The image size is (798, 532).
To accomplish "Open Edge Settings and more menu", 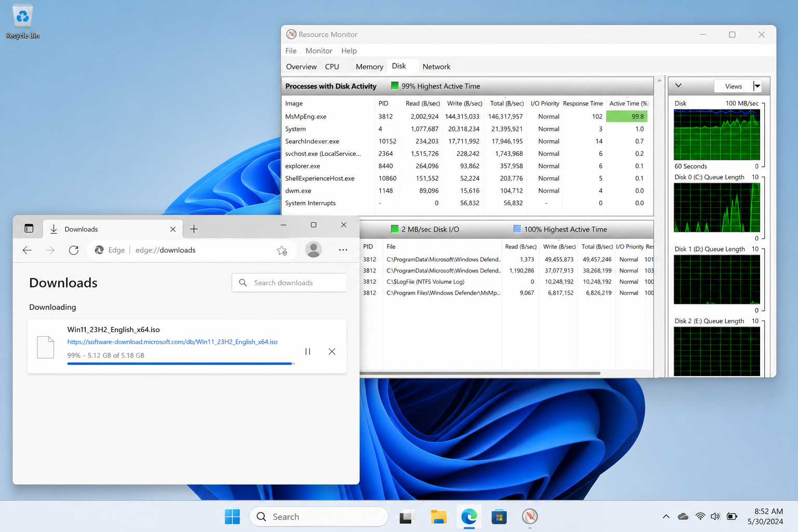I will click(343, 250).
